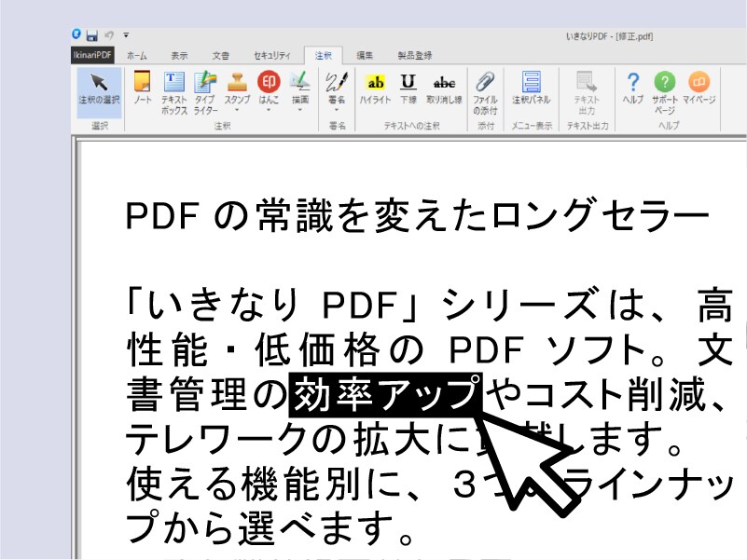Switch to the セキュリティ tab
The width and height of the screenshot is (747, 560).
(x=272, y=56)
